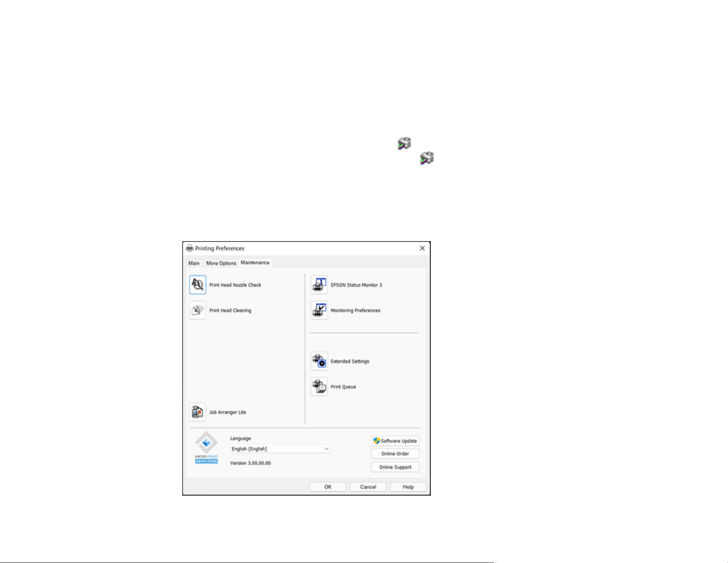Screen dimensions: 728x563
Task: Click the Version 3.00.00.00 text
Action: [x=251, y=463]
